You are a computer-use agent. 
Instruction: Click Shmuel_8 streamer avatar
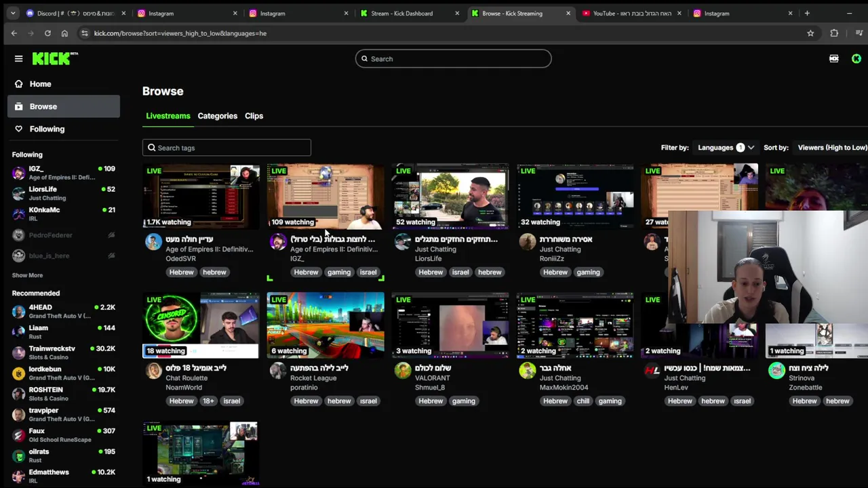[x=403, y=371]
